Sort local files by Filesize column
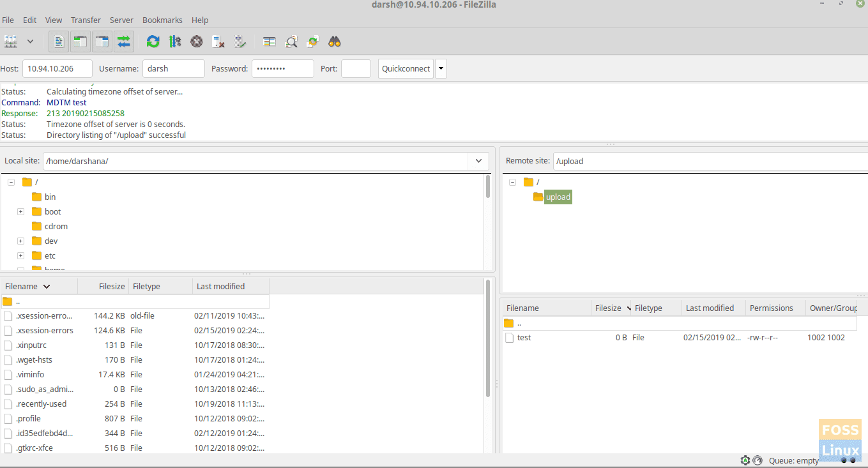The height and width of the screenshot is (468, 868). [x=103, y=286]
